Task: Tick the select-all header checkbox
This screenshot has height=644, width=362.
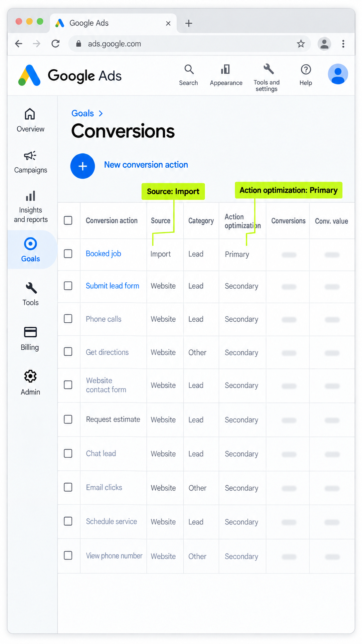Action: point(68,220)
